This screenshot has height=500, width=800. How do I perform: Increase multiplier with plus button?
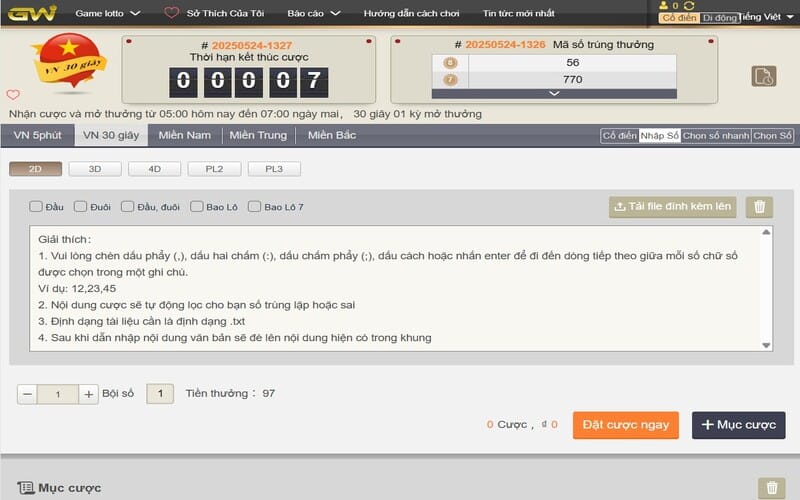click(x=88, y=394)
